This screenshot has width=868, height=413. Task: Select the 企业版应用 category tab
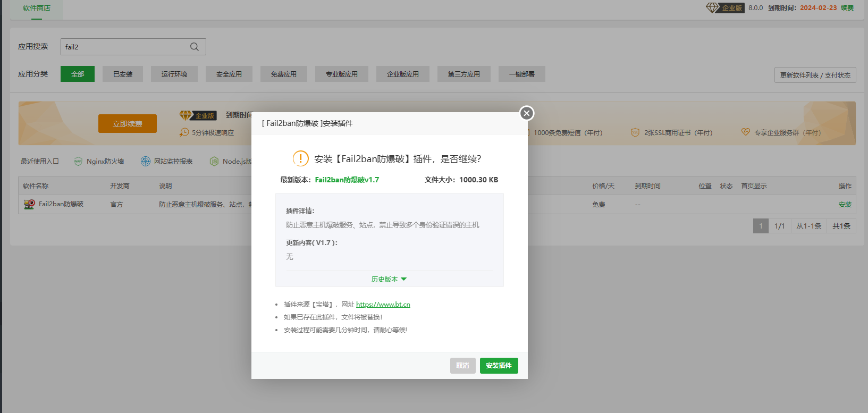point(403,74)
